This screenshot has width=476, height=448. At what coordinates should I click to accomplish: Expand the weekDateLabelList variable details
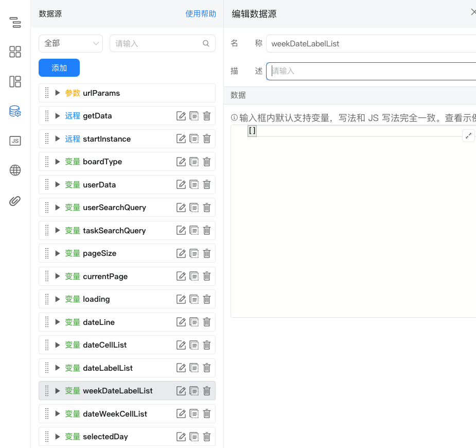point(58,391)
